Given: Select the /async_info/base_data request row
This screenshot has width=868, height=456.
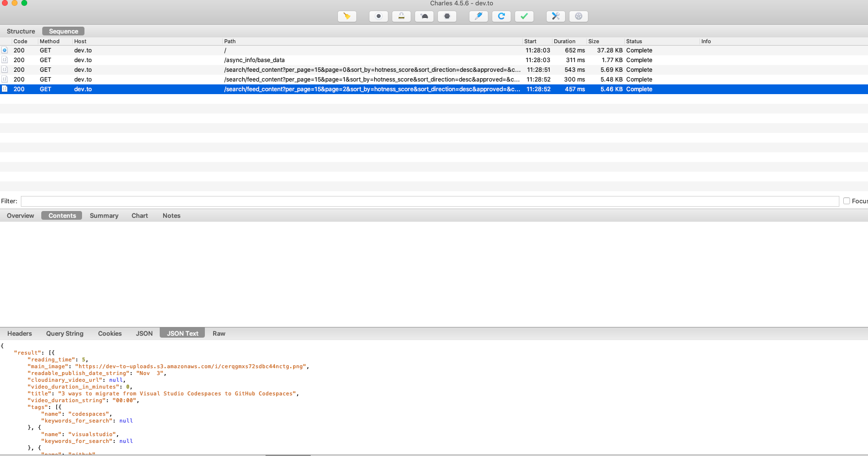Looking at the screenshot, I should tap(254, 60).
